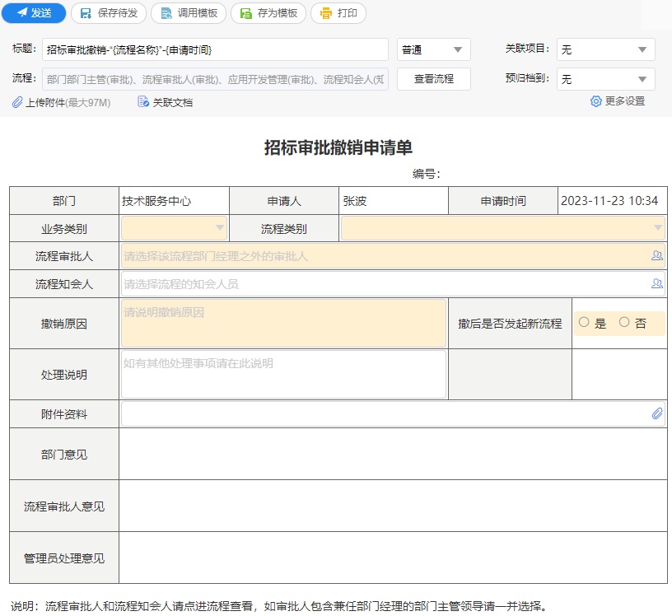Click the date 2023-11-23 10:34
This screenshot has width=672, height=616.
609,201
